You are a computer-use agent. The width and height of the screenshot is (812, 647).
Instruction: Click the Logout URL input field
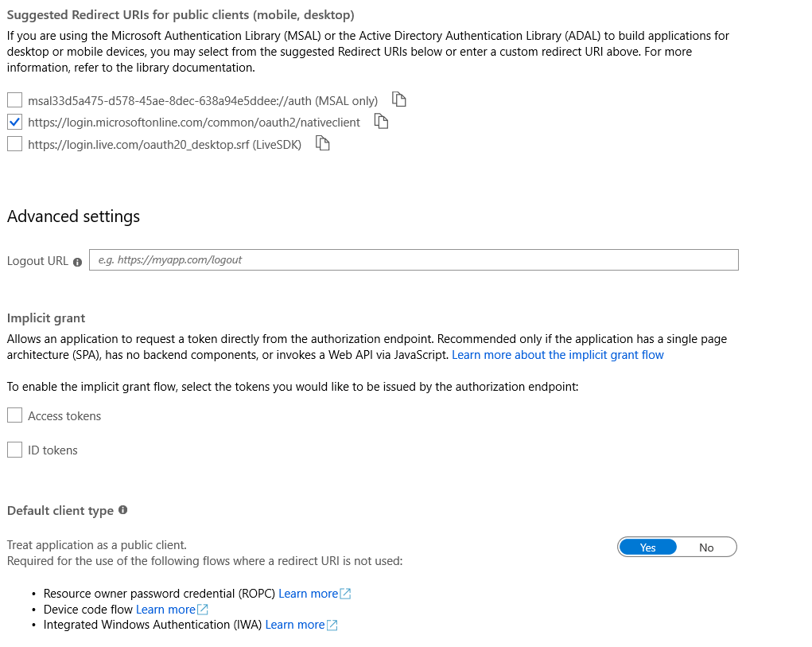coord(414,259)
